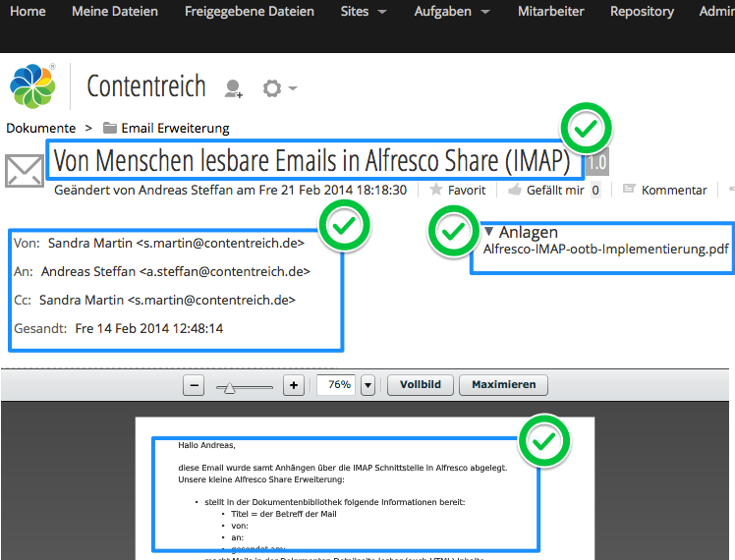Open Alfresco-IMAP-ootb-Implementierung.pdf attachment

point(606,250)
